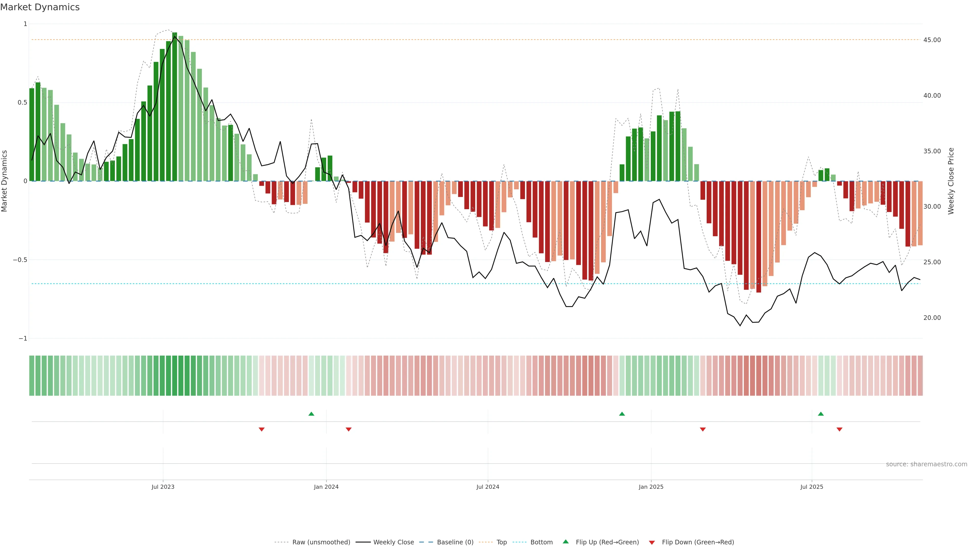This screenshot has width=980, height=551.
Task: Click the last red flip-down triangle after Jul 2025
Action: tap(839, 429)
